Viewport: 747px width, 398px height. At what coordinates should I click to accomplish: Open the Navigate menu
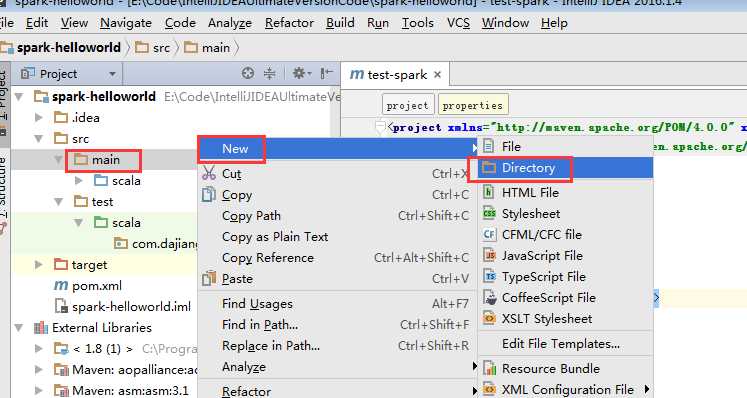(x=126, y=23)
